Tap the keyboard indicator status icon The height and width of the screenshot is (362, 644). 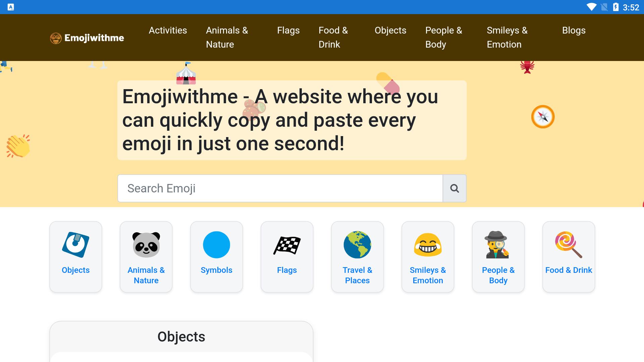point(11,7)
